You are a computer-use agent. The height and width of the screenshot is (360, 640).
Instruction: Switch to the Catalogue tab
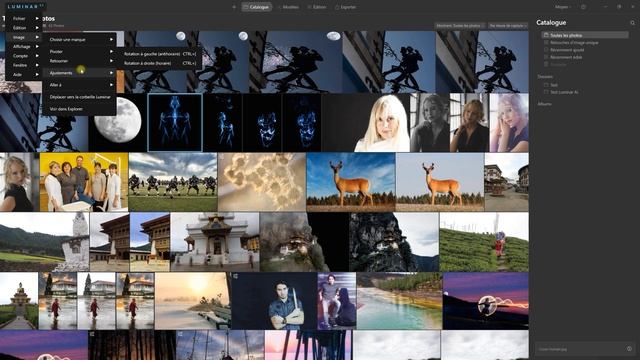pyautogui.click(x=256, y=7)
